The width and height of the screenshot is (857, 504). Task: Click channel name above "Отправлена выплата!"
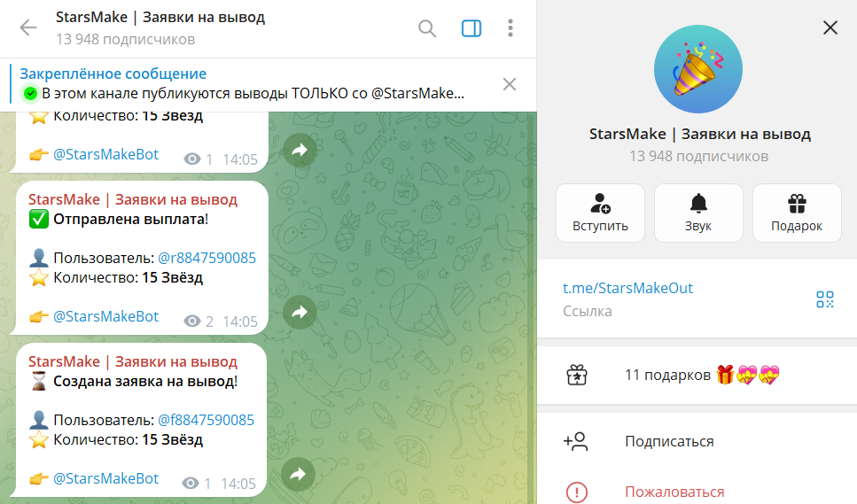tap(133, 200)
